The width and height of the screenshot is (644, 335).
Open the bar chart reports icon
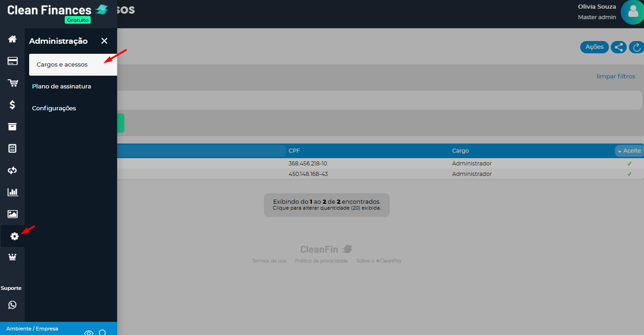pyautogui.click(x=12, y=192)
